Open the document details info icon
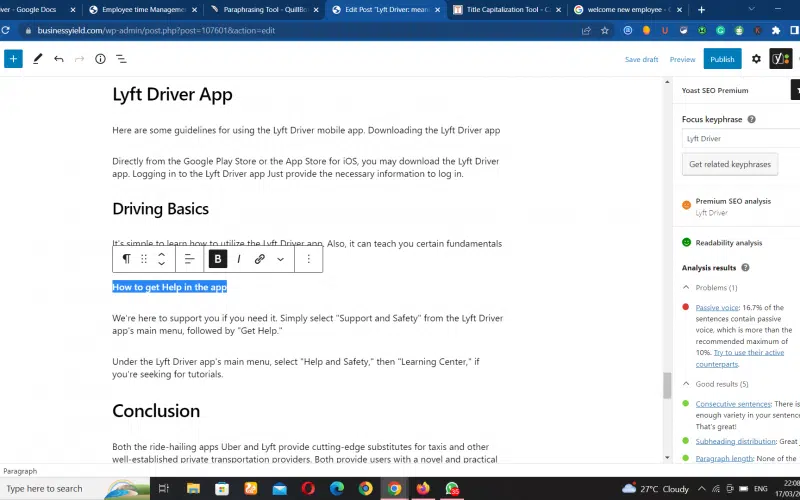Screen dimensions: 800x500 coord(100,59)
